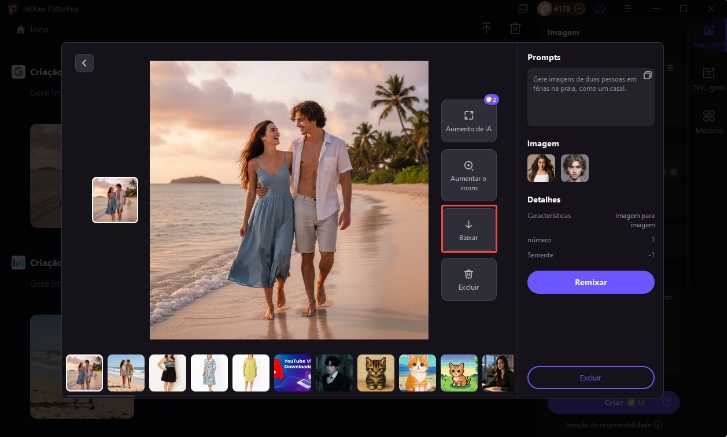Open the pixel-art cat thumbnail on green background
This screenshot has height=437, width=727.
pyautogui.click(x=459, y=372)
